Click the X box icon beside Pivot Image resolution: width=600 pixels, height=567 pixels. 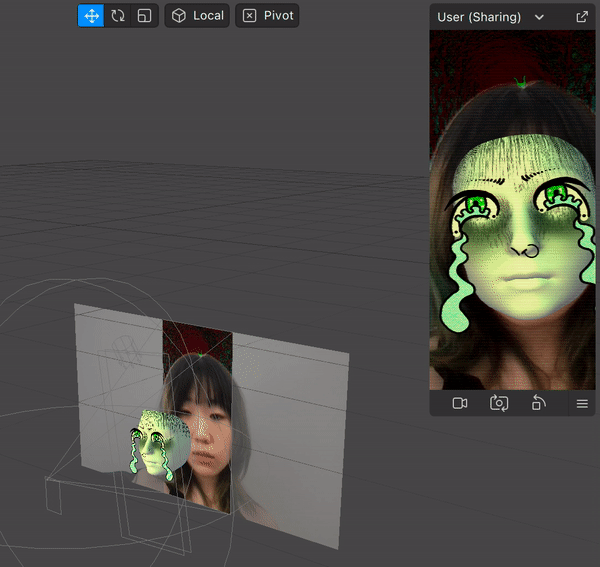[x=249, y=16]
